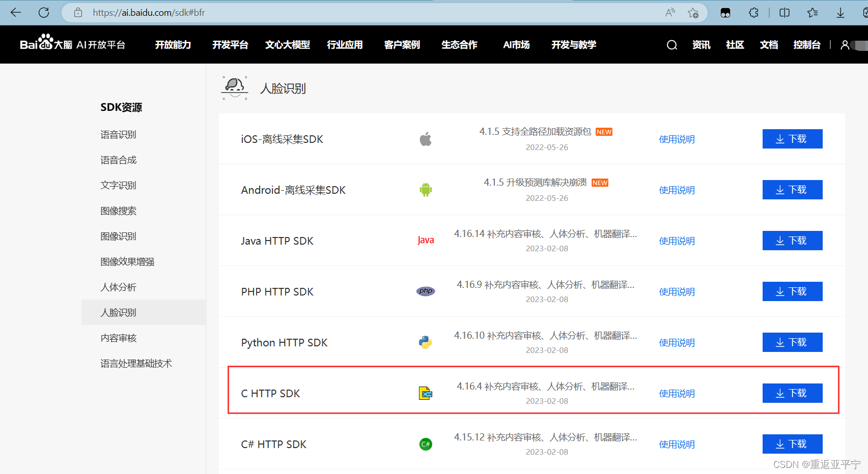Open search with the magnifier icon

(x=671, y=45)
